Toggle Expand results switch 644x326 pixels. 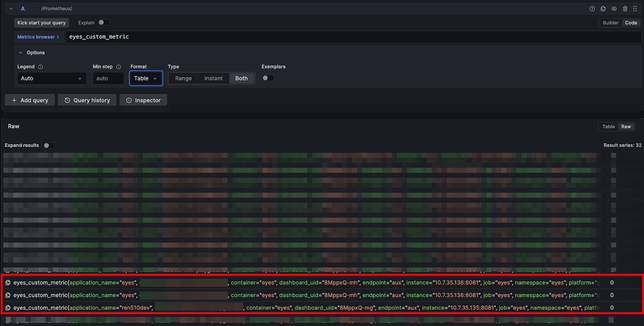click(x=49, y=145)
